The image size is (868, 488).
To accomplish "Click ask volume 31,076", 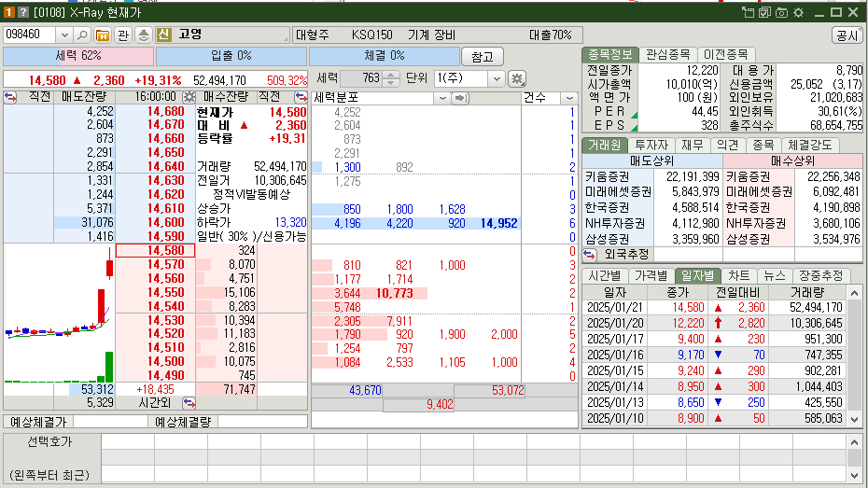I will coord(97,222).
